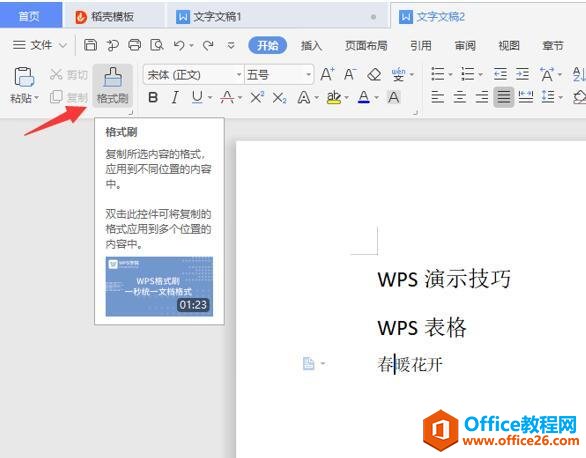This screenshot has height=458, width=586.
Task: Click the Text Effects outlined A icon
Action: tap(304, 98)
